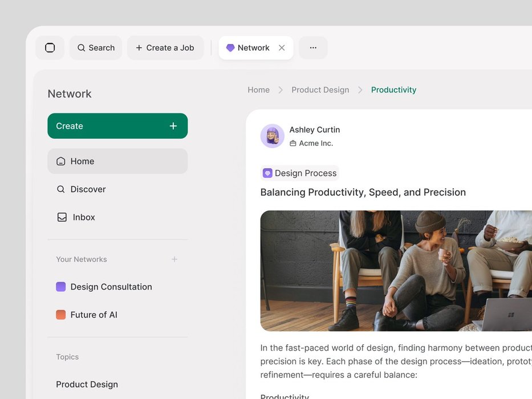This screenshot has width=532, height=399.
Task: Go to Home in the breadcrumb
Action: (258, 90)
